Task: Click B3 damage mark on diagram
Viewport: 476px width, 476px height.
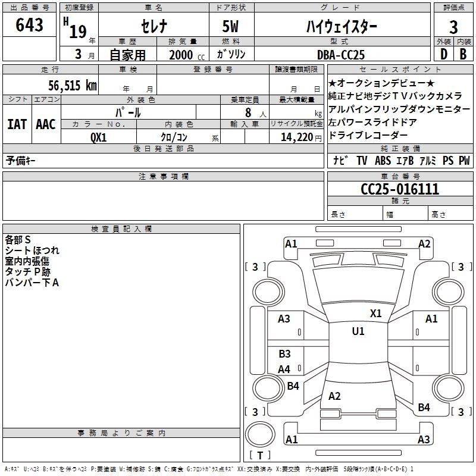Action: tap(285, 353)
